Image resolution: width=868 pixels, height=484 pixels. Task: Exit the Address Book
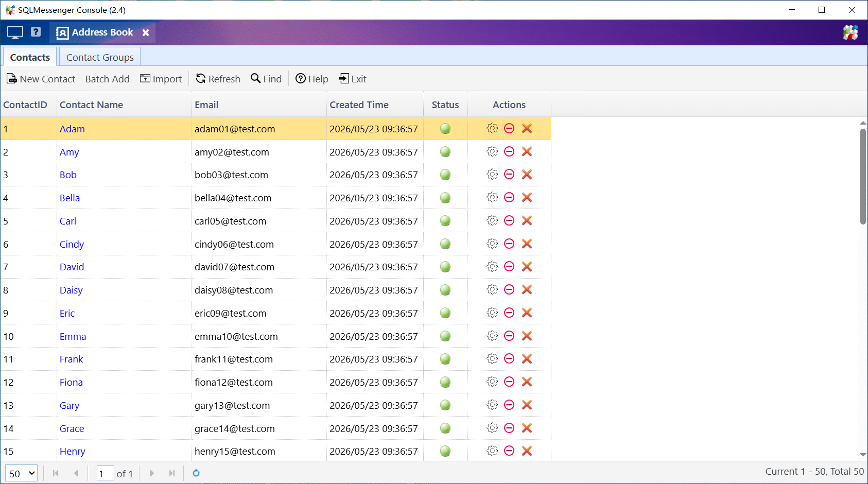pyautogui.click(x=352, y=79)
